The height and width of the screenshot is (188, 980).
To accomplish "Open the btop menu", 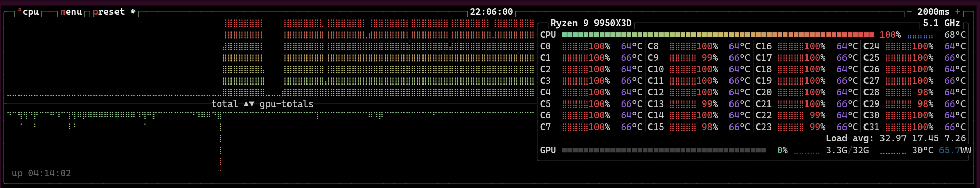I will (x=71, y=12).
